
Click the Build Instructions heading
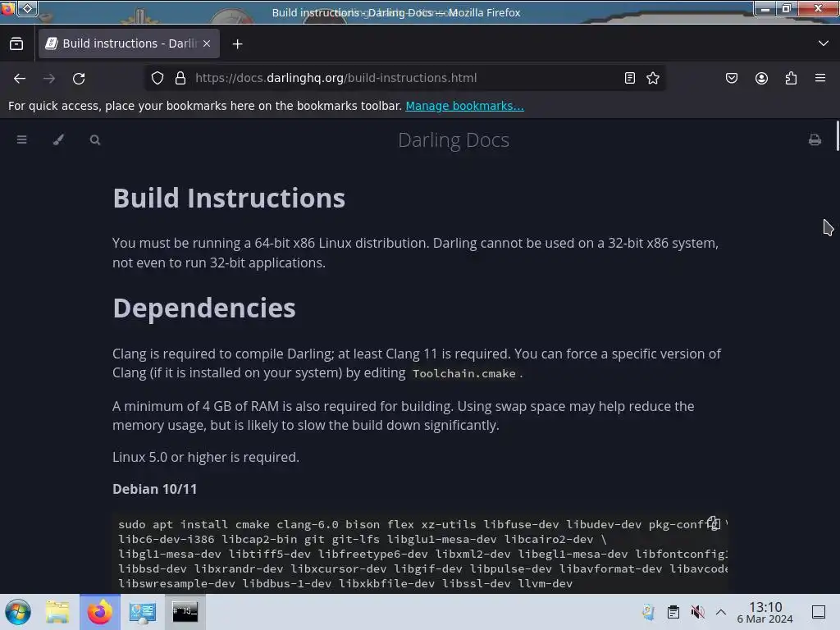click(x=229, y=199)
